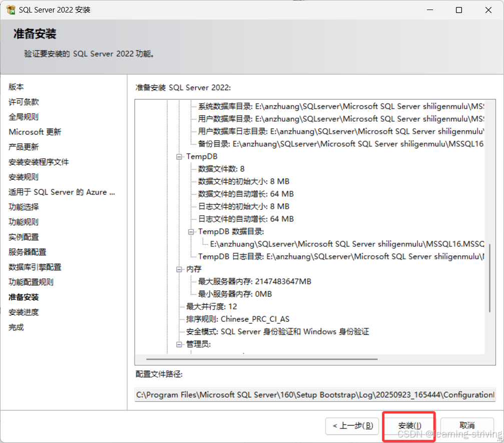
Task: Select the 安装规则 step in sidebar
Action: pyautogui.click(x=24, y=177)
